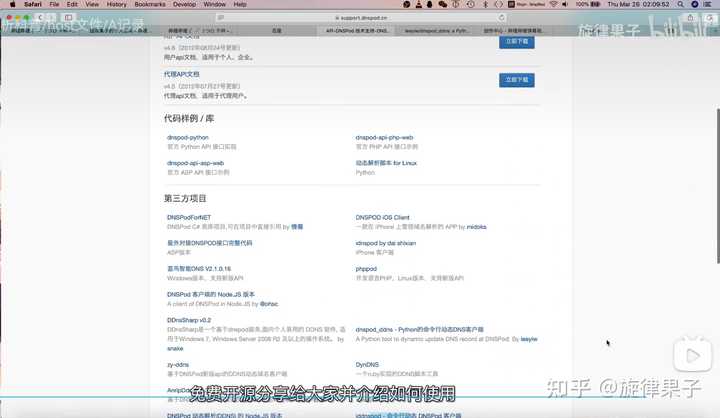Click the page vertical scrollbar thumb
The height and width of the screenshot is (418, 720).
coord(718,186)
